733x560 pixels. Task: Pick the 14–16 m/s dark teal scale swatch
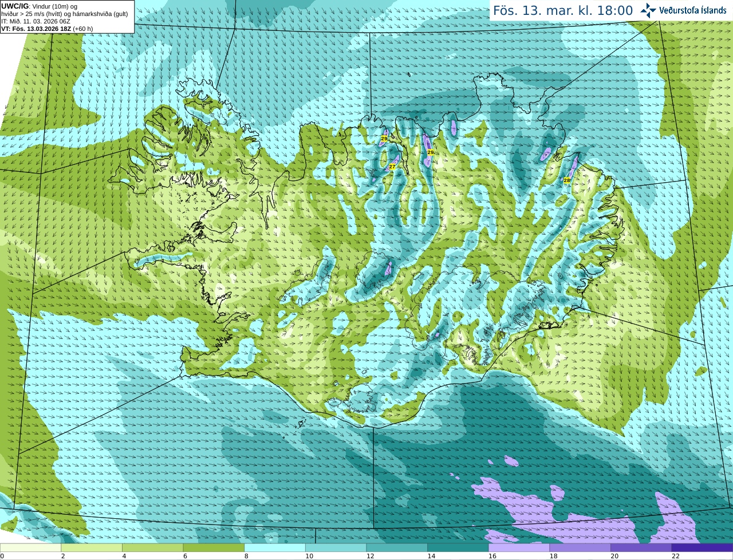coord(458,548)
